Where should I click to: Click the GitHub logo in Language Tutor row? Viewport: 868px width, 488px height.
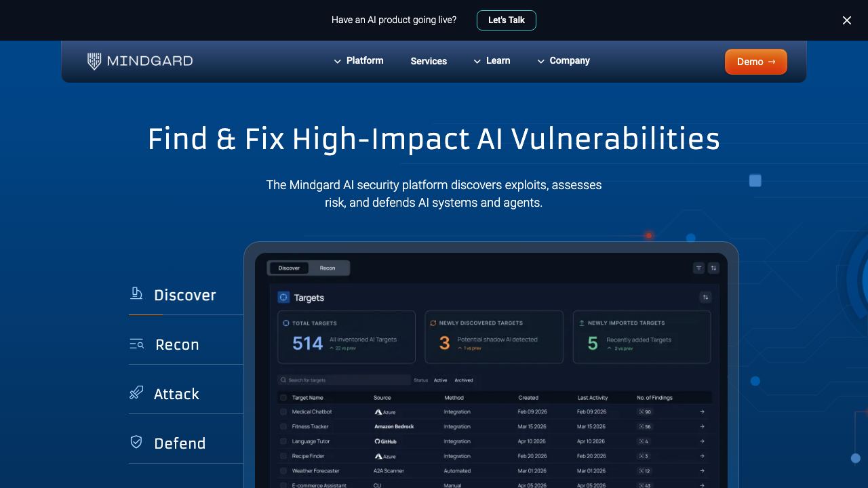385,441
